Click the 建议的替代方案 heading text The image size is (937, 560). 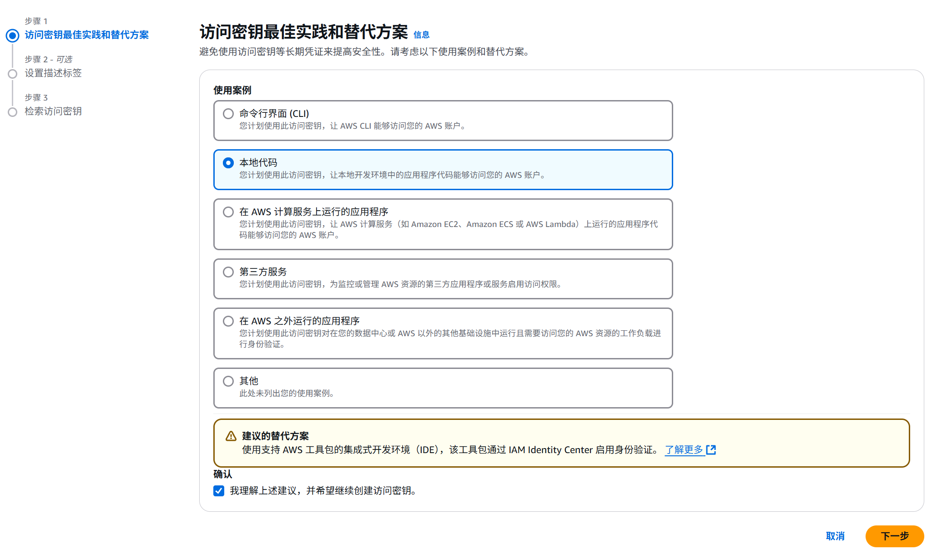tap(275, 436)
